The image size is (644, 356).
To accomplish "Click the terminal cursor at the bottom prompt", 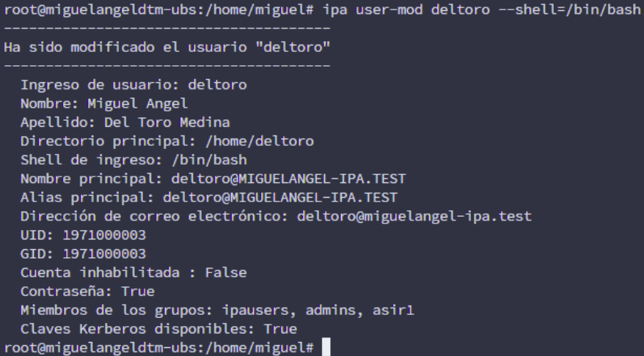I will 326,346.
